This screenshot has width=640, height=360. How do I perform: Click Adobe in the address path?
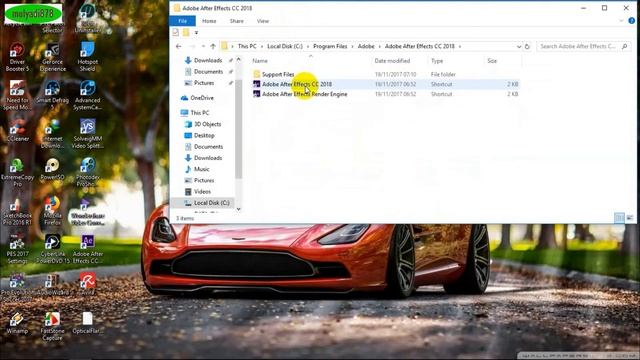tap(366, 47)
